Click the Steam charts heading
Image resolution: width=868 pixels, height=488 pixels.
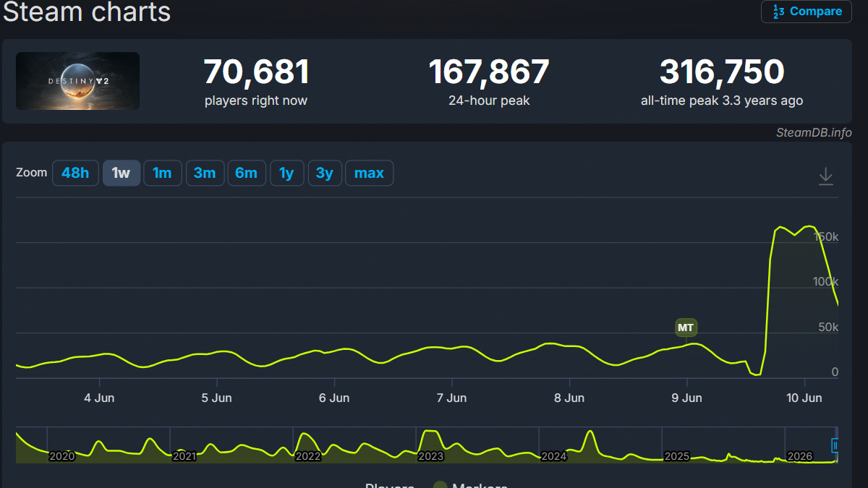coord(87,12)
